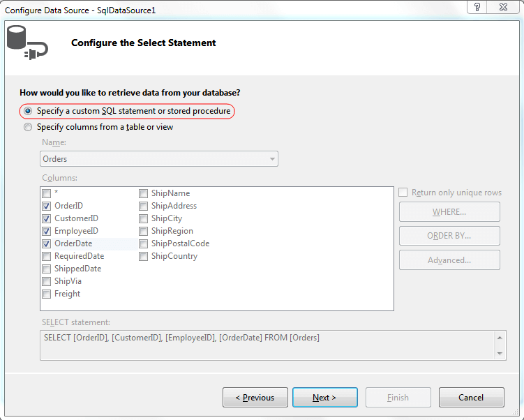The image size is (524, 420).
Task: Check the ShipCountry column checkbox
Action: (143, 256)
